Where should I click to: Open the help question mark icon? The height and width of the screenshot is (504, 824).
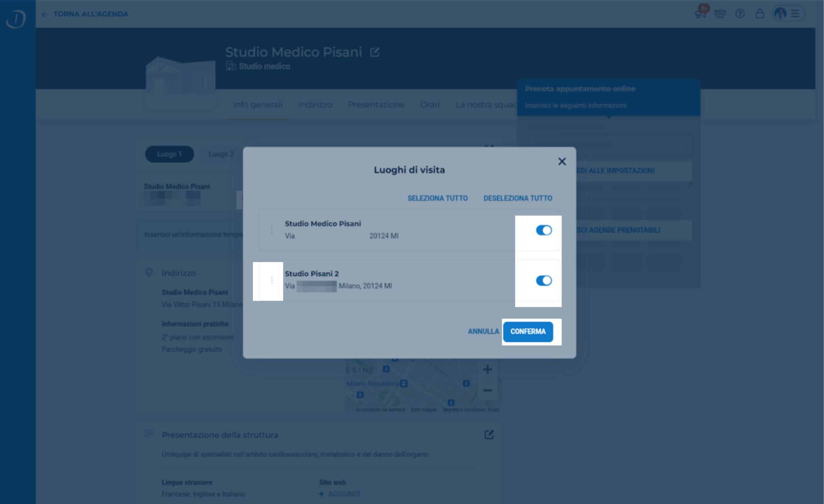[740, 14]
